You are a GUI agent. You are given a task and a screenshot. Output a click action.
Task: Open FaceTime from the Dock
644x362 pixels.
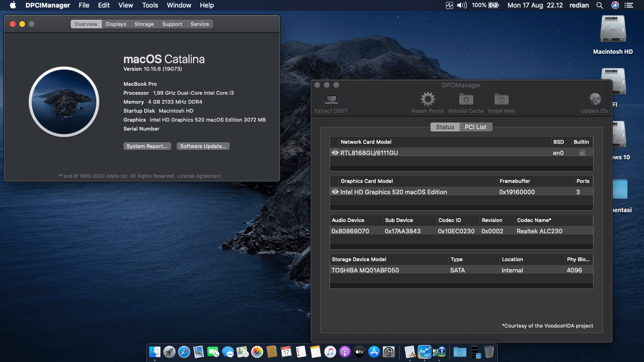click(x=213, y=352)
